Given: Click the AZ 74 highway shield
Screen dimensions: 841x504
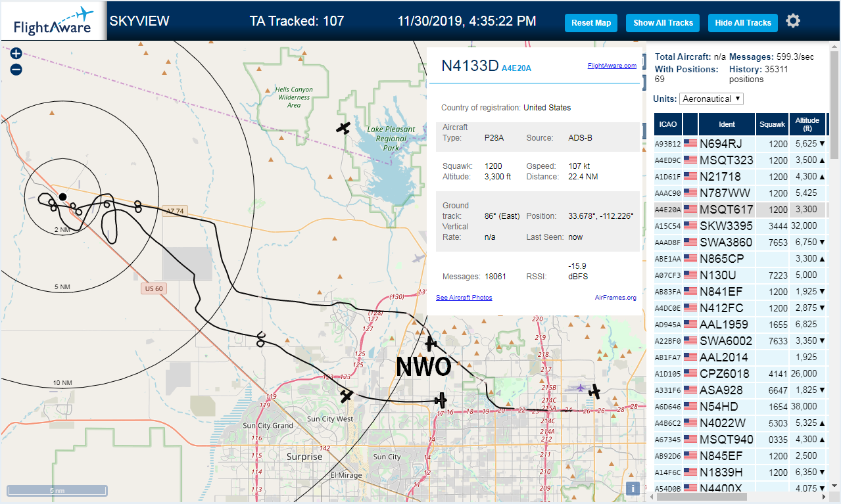Looking at the screenshot, I should 175,211.
